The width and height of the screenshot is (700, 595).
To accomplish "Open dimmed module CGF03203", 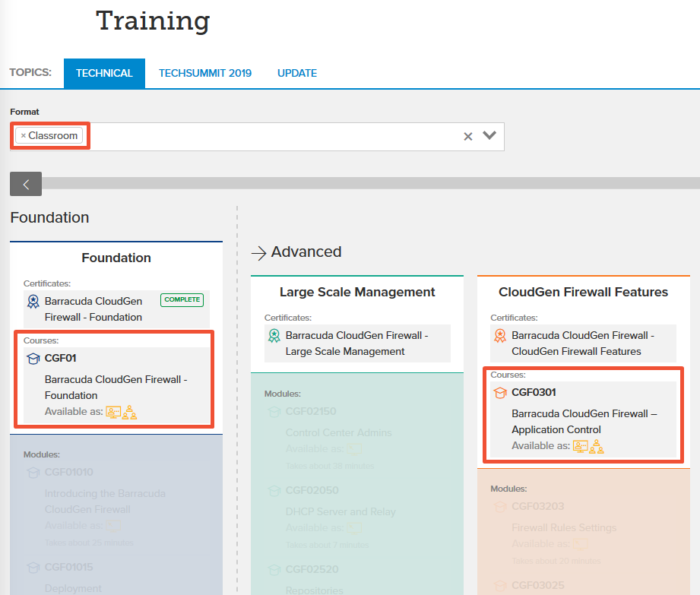I will point(538,507).
